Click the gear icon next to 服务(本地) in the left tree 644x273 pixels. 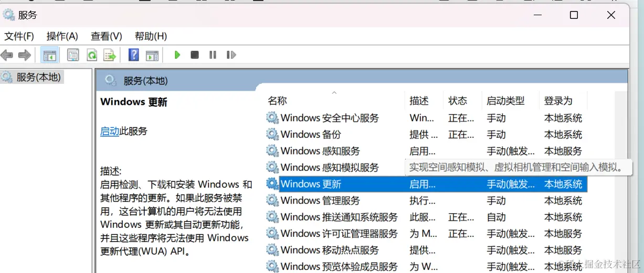click(x=7, y=77)
